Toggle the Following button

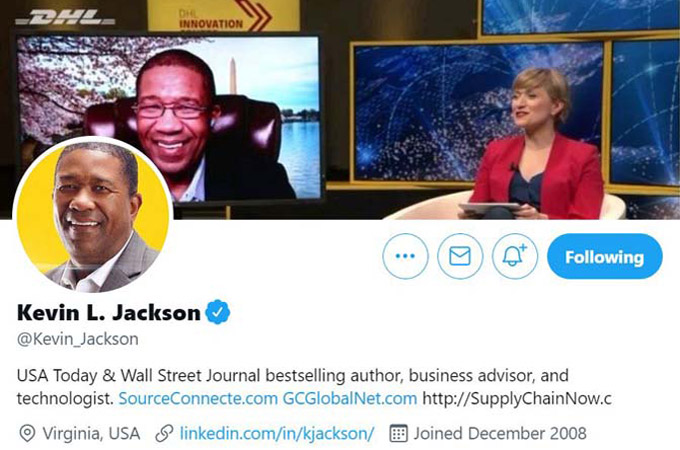click(x=605, y=256)
